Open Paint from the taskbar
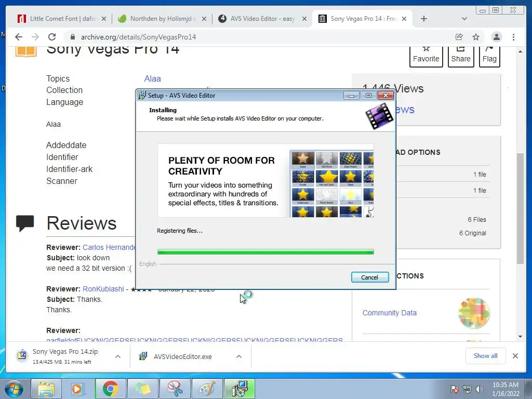 point(207,389)
